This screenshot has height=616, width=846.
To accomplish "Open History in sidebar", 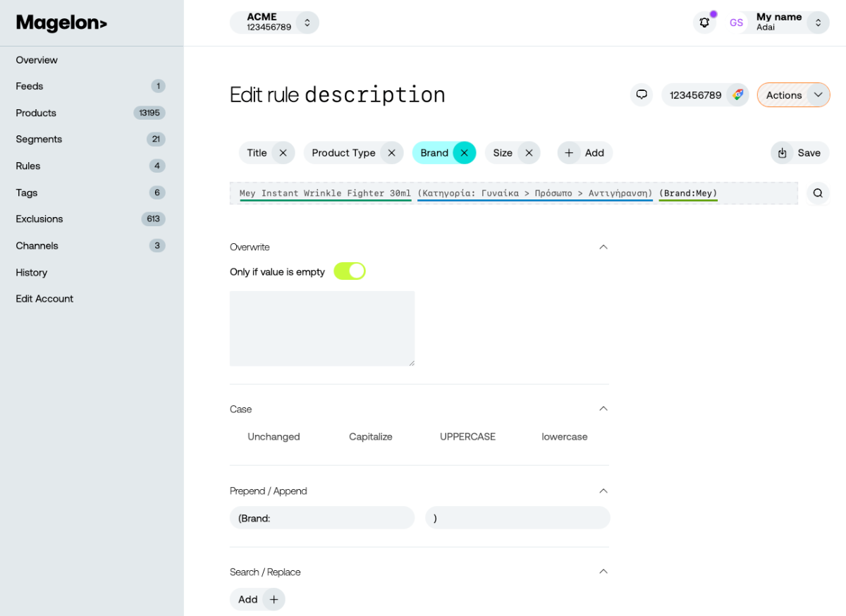I will pyautogui.click(x=32, y=272).
